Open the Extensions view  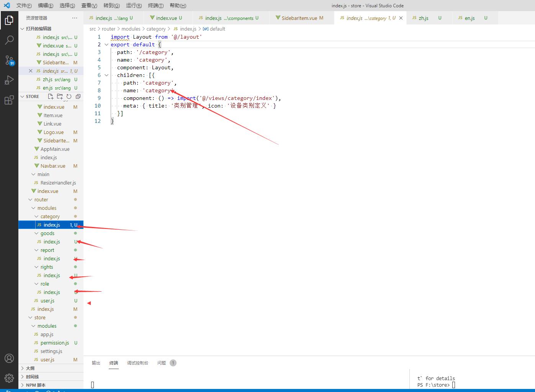click(x=9, y=100)
